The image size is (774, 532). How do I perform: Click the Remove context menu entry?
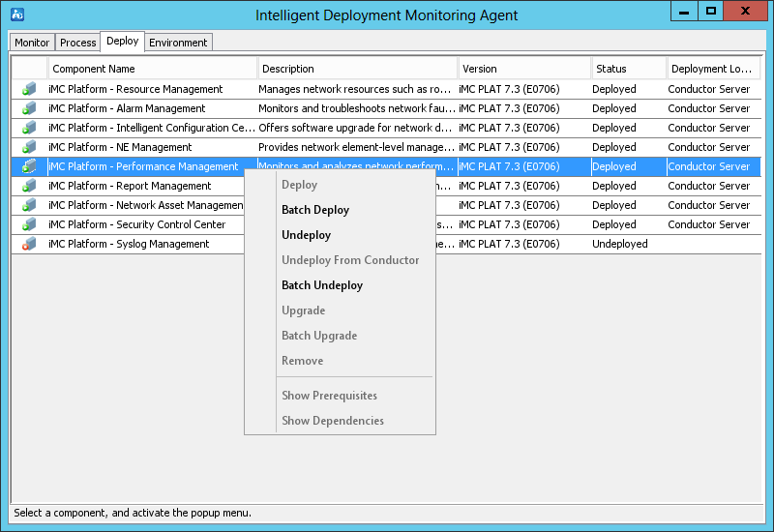click(303, 361)
